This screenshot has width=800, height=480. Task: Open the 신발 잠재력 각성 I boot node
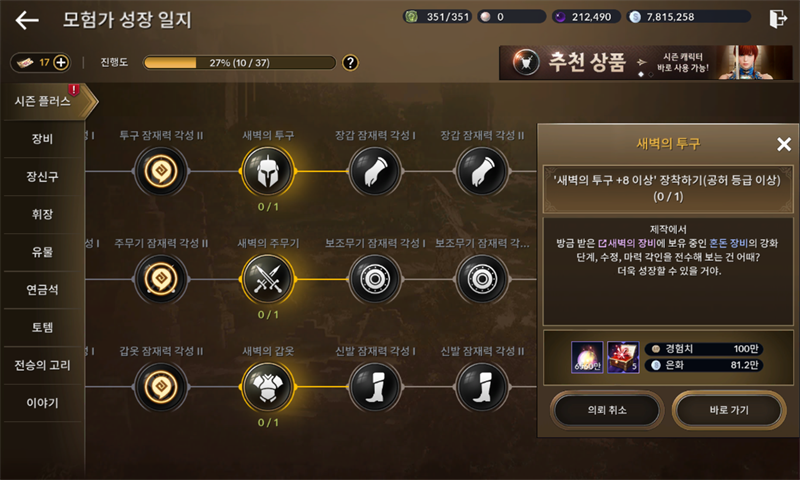pyautogui.click(x=375, y=387)
